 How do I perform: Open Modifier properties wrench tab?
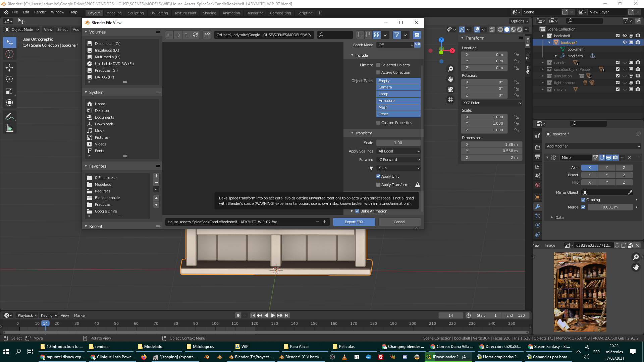pyautogui.click(x=538, y=207)
